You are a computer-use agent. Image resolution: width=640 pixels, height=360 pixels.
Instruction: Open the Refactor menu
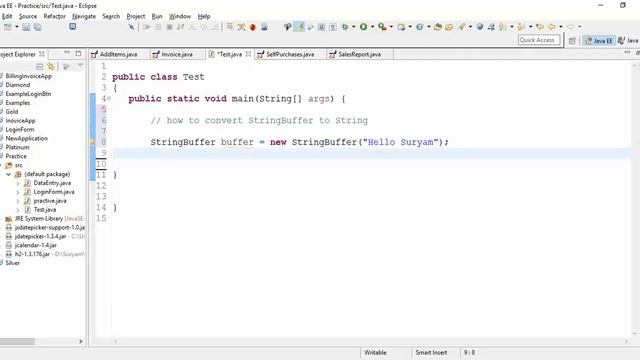pyautogui.click(x=55, y=16)
